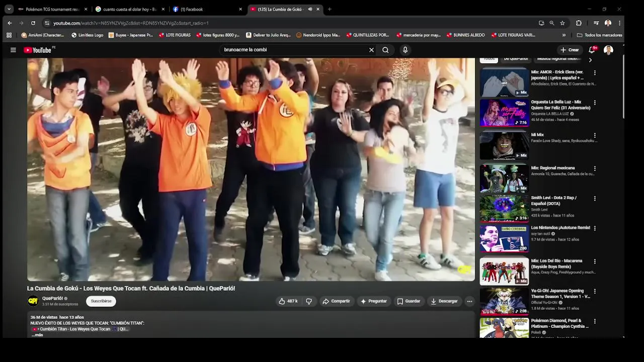The image size is (644, 362).
Task: Open the Todos los marcadores folder
Action: tap(600, 35)
